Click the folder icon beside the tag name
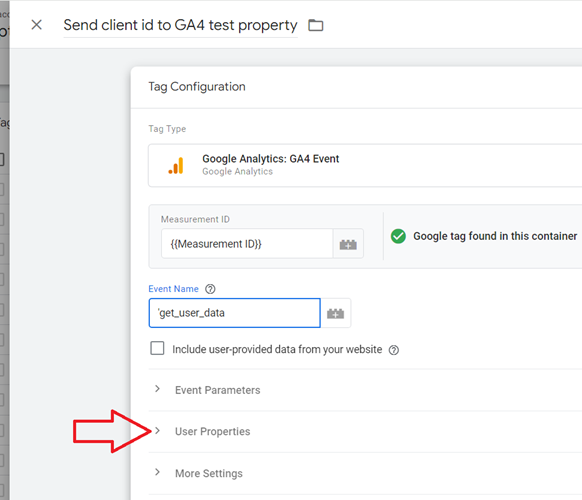582x500 pixels. coord(316,25)
